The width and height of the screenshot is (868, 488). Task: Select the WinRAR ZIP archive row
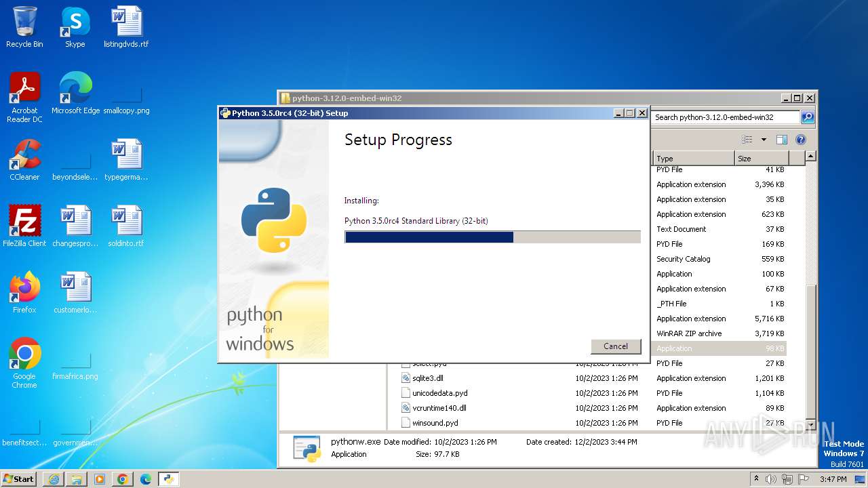coord(719,333)
